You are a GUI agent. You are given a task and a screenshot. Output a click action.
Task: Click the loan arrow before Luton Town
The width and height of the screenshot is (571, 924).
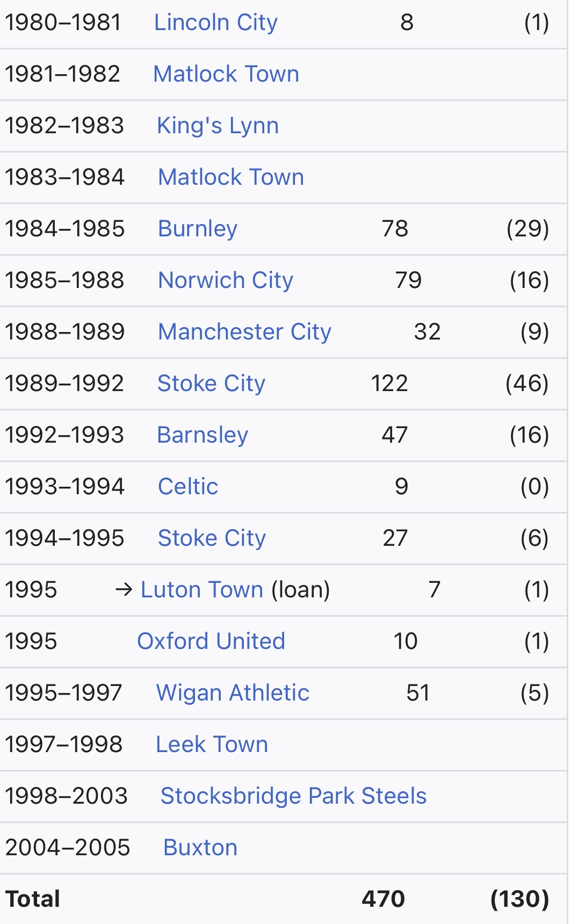[124, 590]
